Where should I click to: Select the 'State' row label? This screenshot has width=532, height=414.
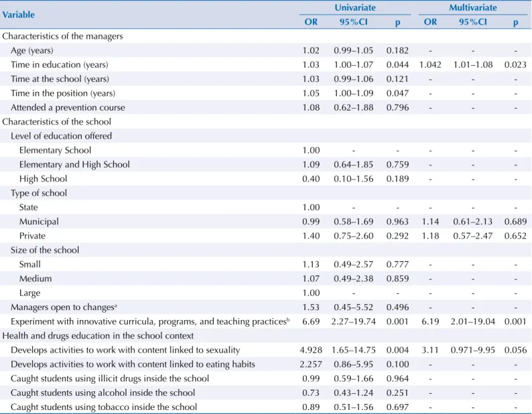click(x=29, y=208)
